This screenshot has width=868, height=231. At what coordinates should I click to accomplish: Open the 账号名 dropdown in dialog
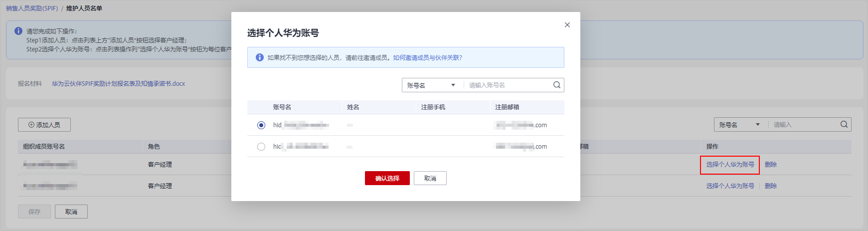(431, 85)
